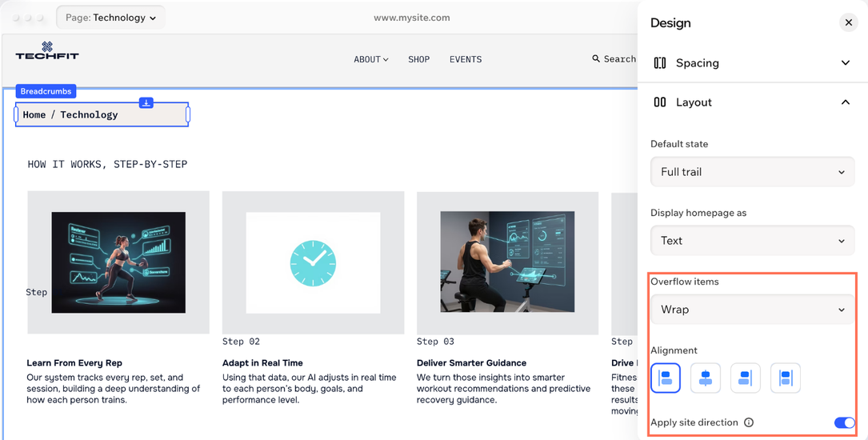This screenshot has height=440, width=868.
Task: Click Learn From Every Rep title
Action: coord(74,363)
